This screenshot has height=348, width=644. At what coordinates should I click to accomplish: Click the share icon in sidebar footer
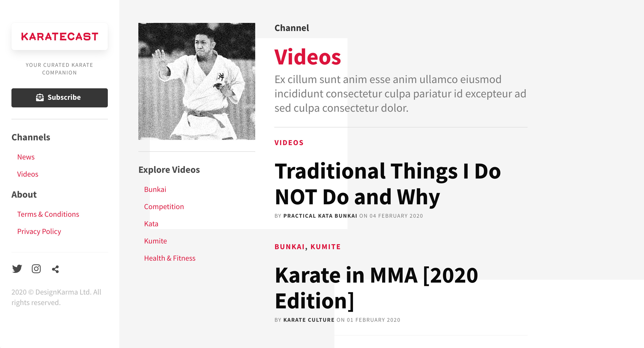point(55,269)
